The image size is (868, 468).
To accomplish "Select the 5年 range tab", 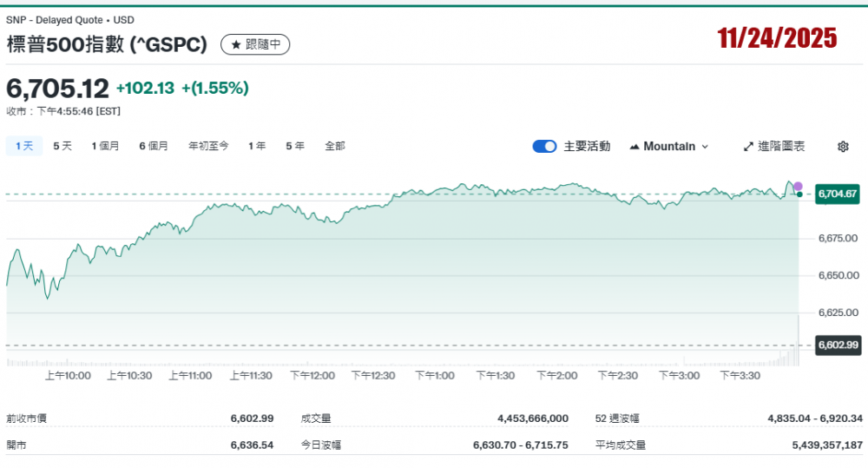I will pos(295,147).
